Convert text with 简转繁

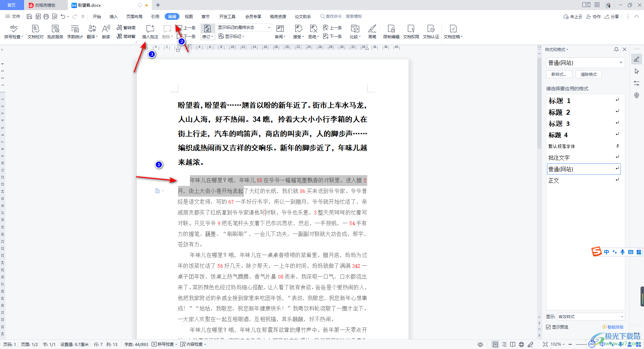tap(126, 36)
